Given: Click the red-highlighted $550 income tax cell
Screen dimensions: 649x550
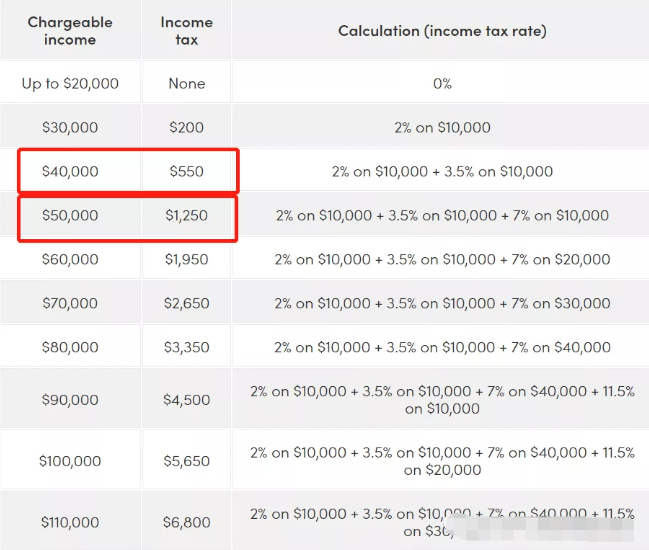Looking at the screenshot, I should click(x=186, y=171).
